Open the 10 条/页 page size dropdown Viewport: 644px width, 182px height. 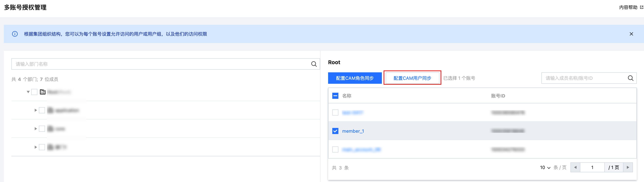pyautogui.click(x=545, y=168)
